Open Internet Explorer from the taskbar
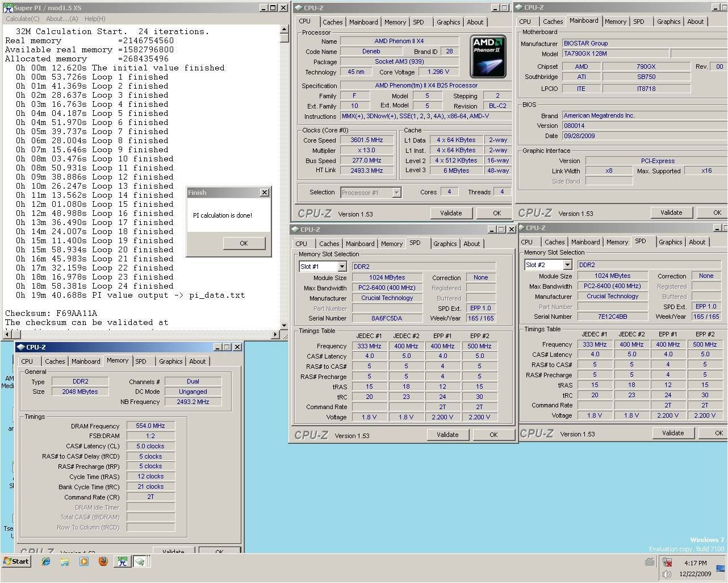 coord(46,561)
